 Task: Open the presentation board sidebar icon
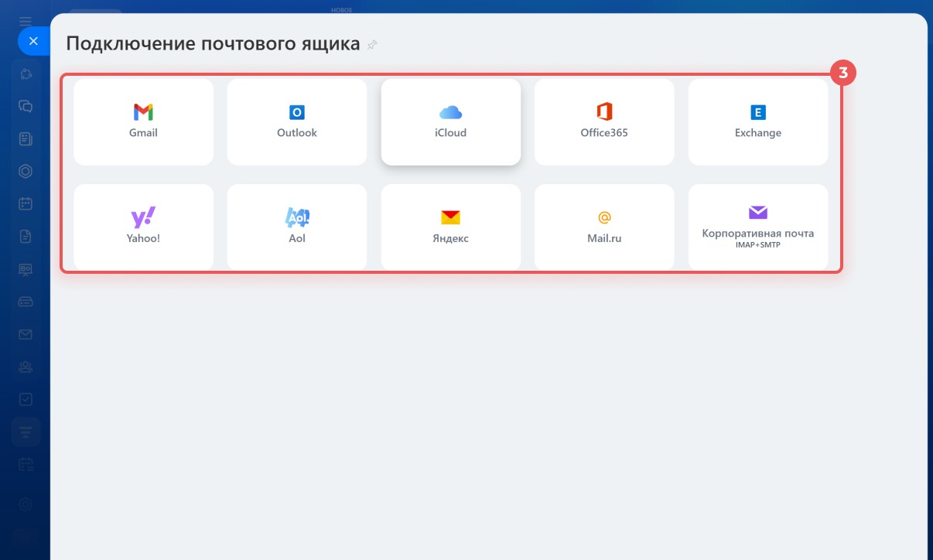[x=26, y=269]
